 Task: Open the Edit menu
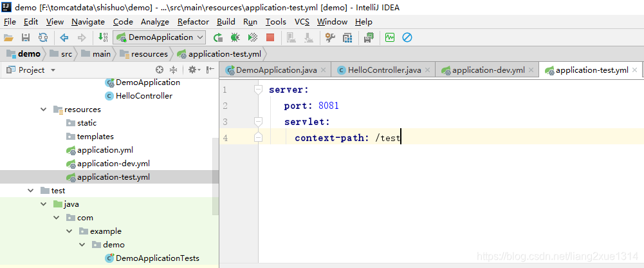click(31, 22)
